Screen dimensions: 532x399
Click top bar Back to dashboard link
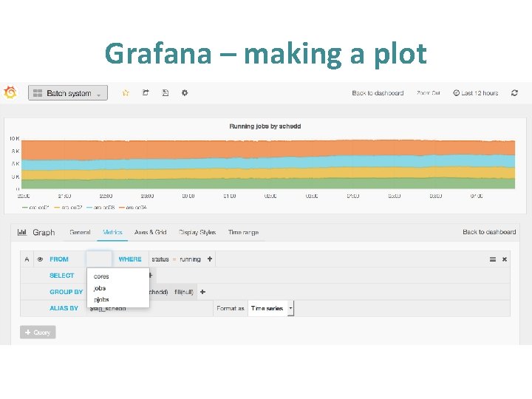(378, 93)
